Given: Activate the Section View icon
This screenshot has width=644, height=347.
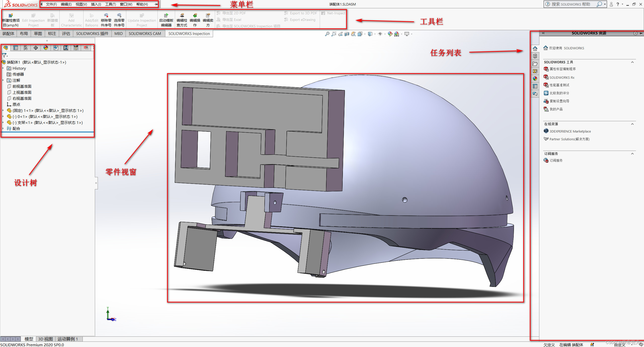Looking at the screenshot, I should coord(347,34).
